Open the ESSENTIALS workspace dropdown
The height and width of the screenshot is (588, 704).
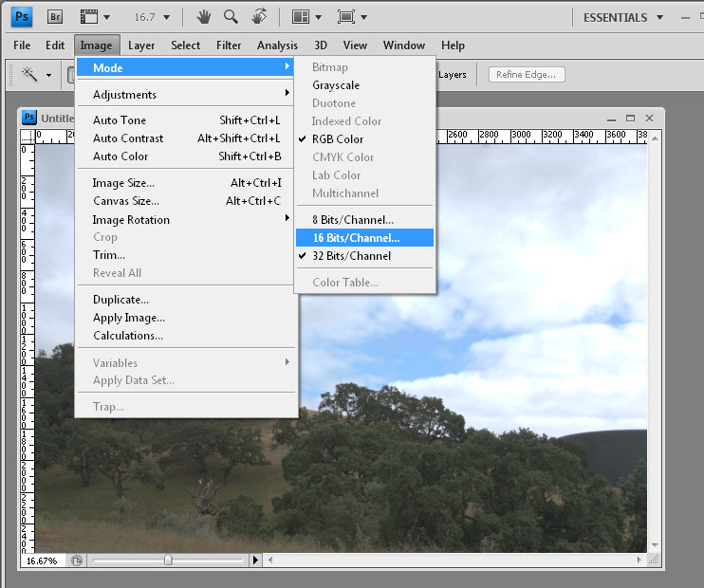[623, 17]
